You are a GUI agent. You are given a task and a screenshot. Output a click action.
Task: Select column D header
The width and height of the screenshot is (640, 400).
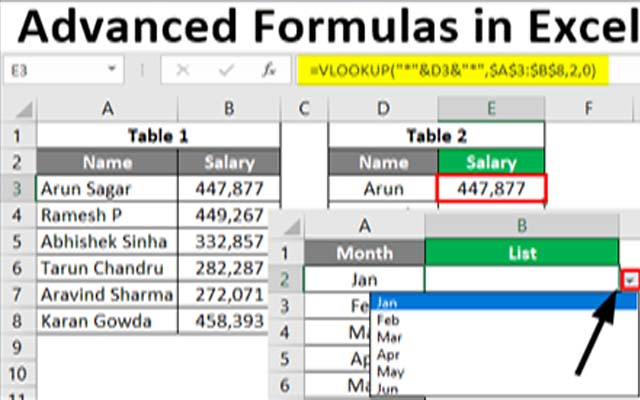(383, 109)
